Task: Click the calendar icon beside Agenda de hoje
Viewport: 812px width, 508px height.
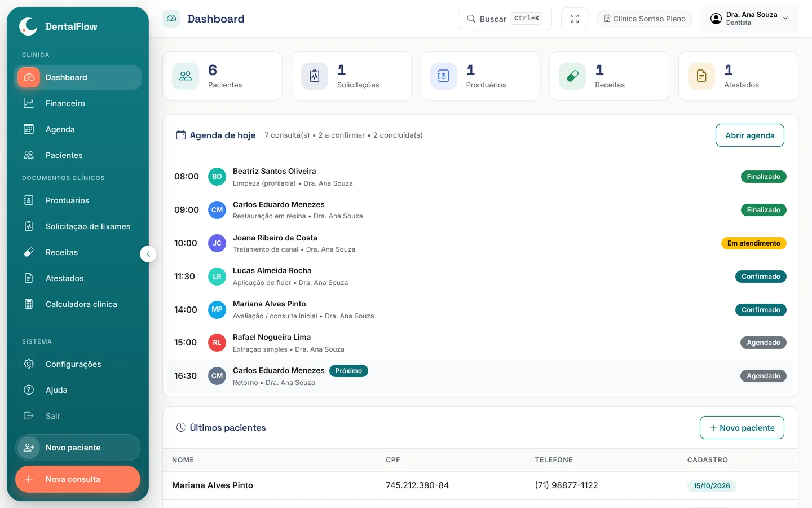Action: coord(181,135)
